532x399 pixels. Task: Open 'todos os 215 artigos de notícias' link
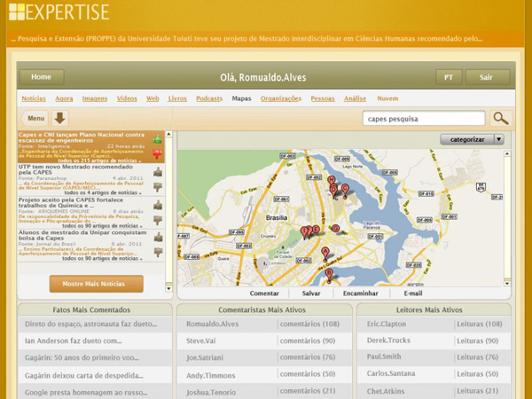[99, 160]
